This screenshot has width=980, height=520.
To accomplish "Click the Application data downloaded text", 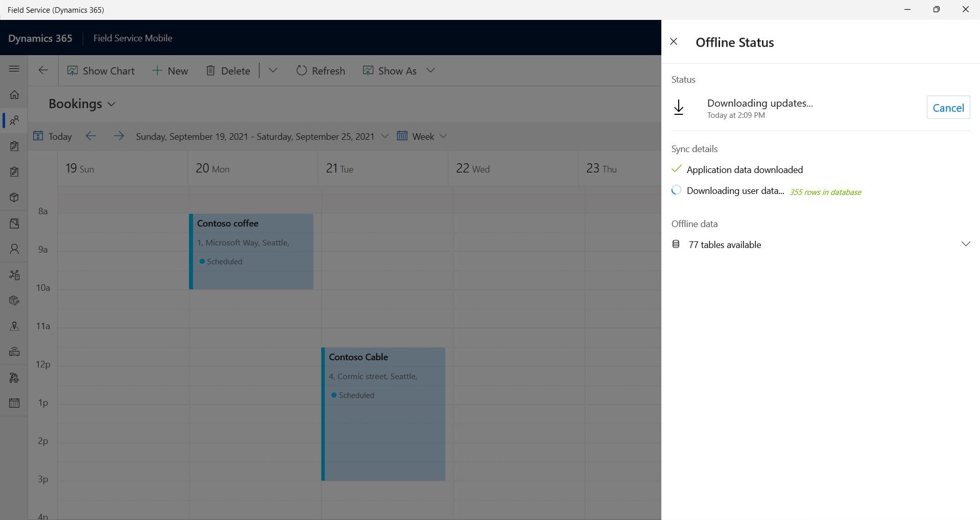I will (745, 170).
